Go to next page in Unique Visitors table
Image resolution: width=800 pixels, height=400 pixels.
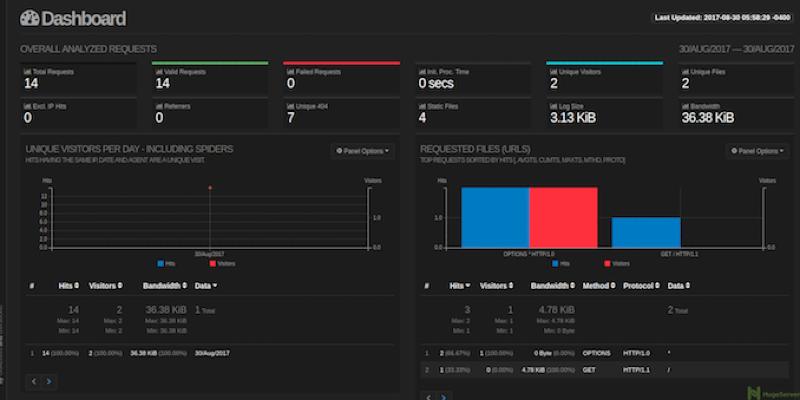(50, 381)
